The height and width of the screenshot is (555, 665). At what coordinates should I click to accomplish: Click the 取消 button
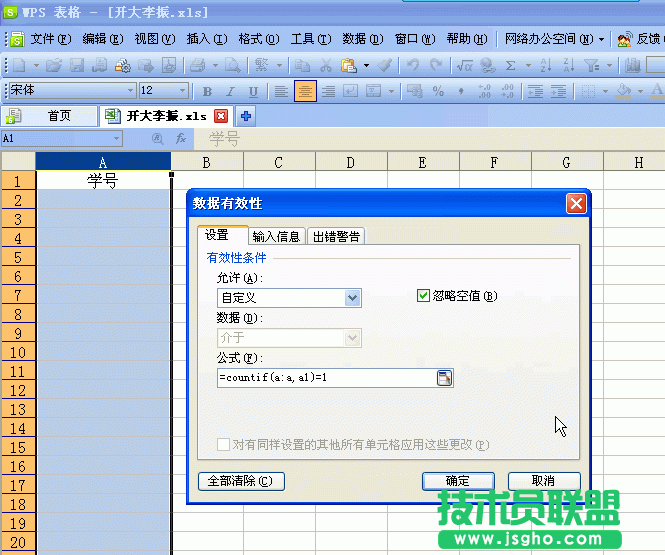point(544,481)
